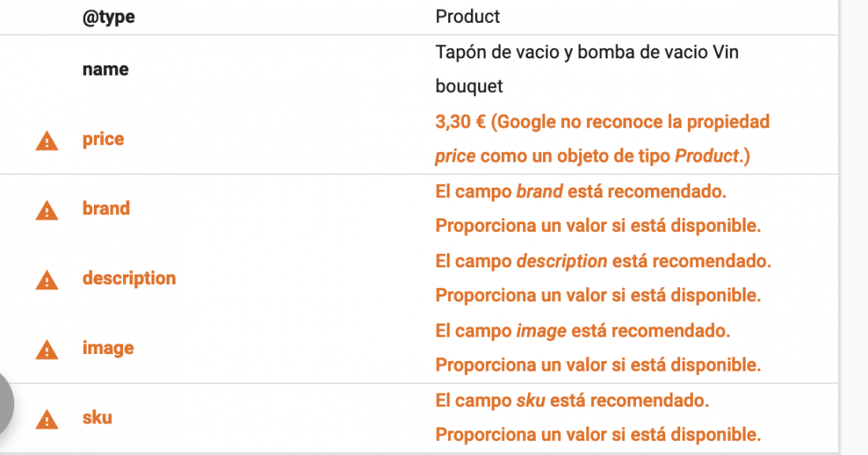The width and height of the screenshot is (868, 455).
Task: Select the warning triangle for description
Action: (x=47, y=280)
